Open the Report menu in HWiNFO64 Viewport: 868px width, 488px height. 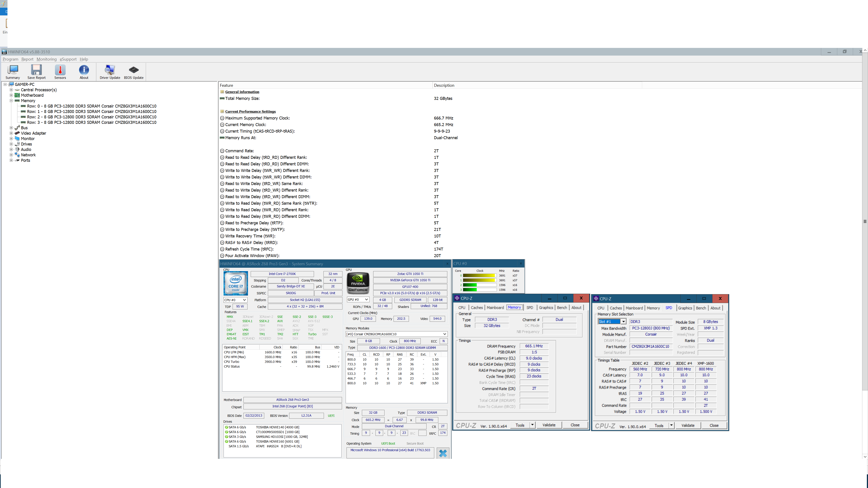coord(27,59)
